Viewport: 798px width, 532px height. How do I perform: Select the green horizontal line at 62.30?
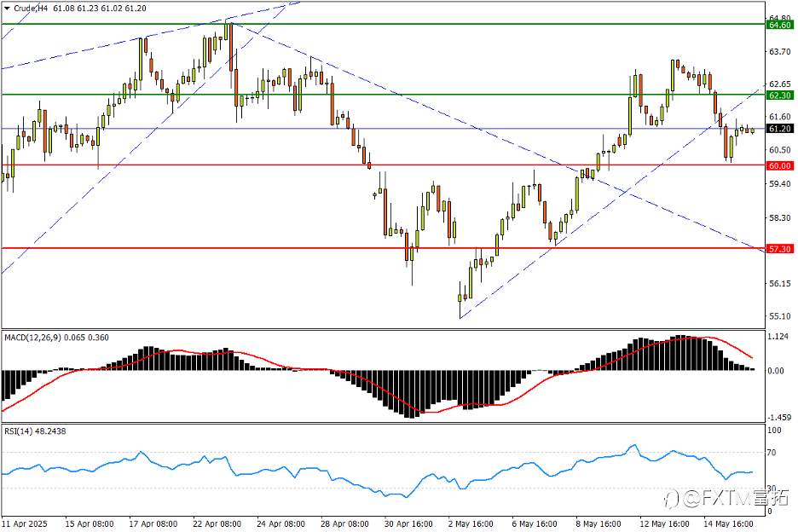pyautogui.click(x=383, y=94)
